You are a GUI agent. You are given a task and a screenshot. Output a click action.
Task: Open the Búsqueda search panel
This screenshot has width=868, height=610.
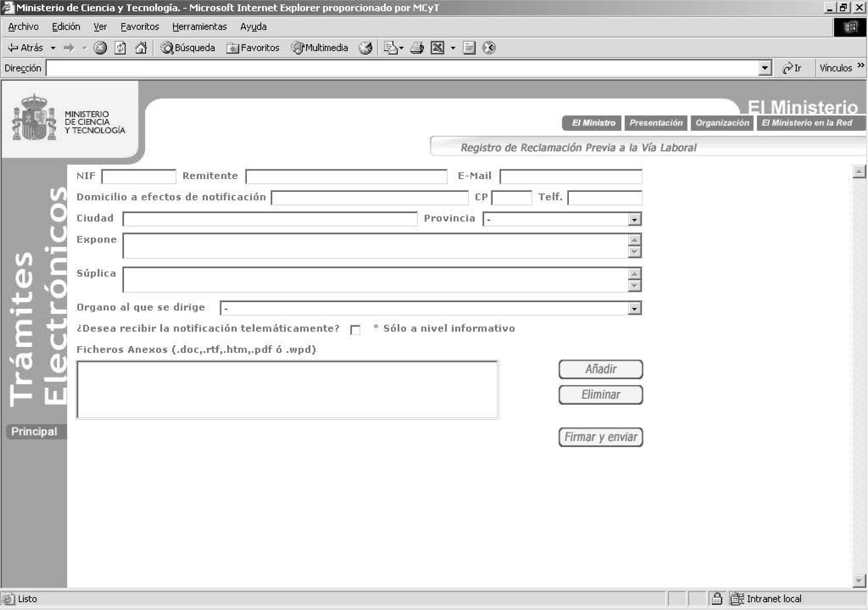click(x=188, y=48)
